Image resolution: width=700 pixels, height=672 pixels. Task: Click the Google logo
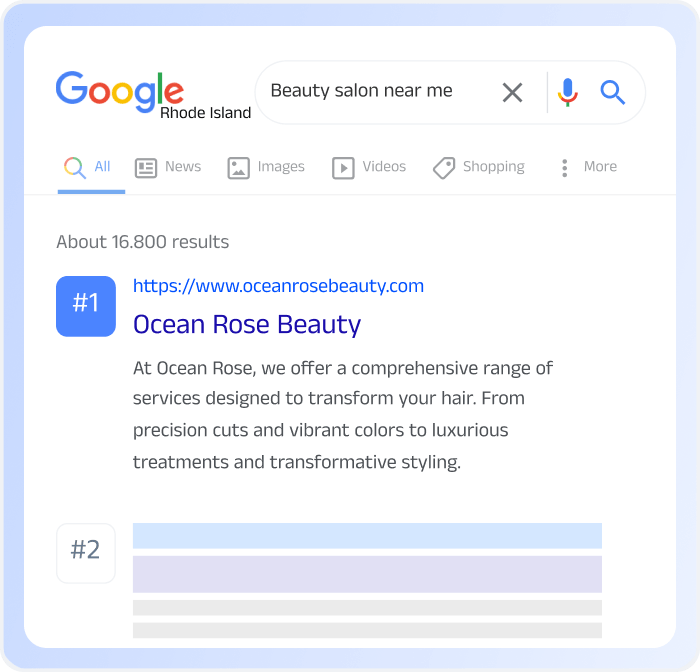tap(120, 92)
